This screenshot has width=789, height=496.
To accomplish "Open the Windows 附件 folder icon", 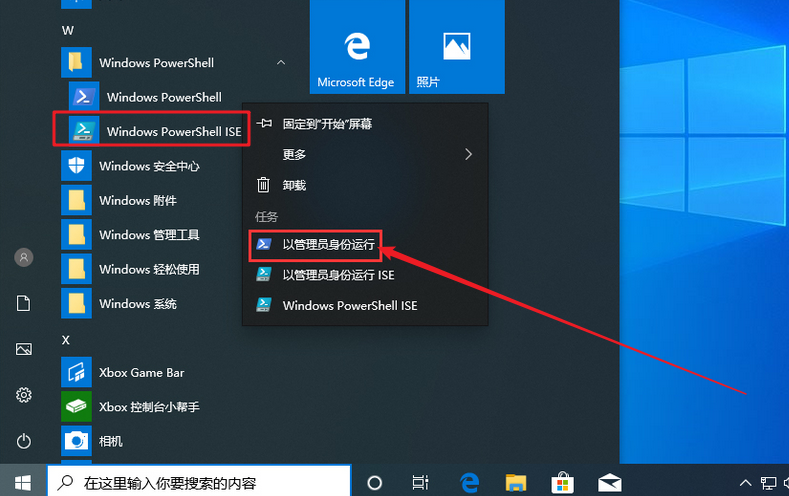I will [76, 200].
